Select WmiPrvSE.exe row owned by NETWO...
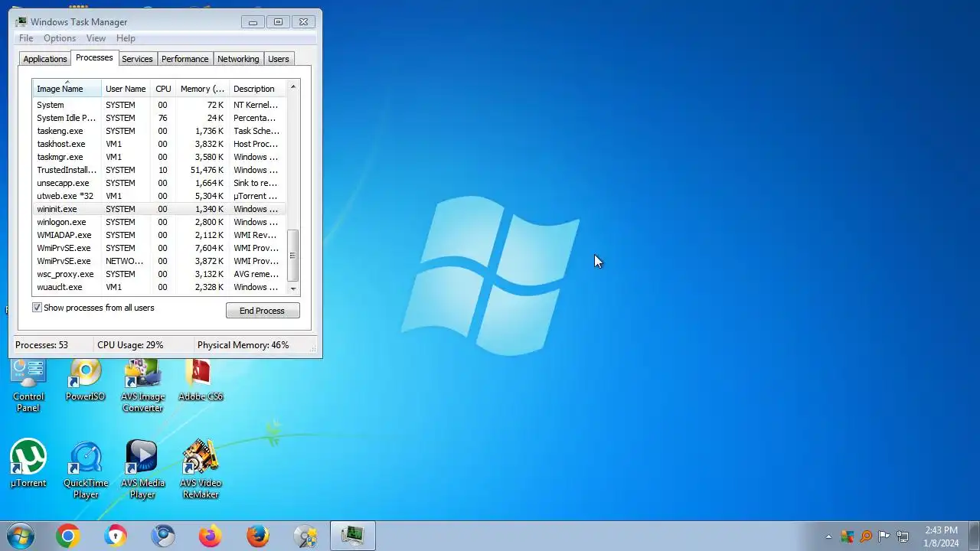Viewport: 980px width, 551px height. [x=159, y=261]
